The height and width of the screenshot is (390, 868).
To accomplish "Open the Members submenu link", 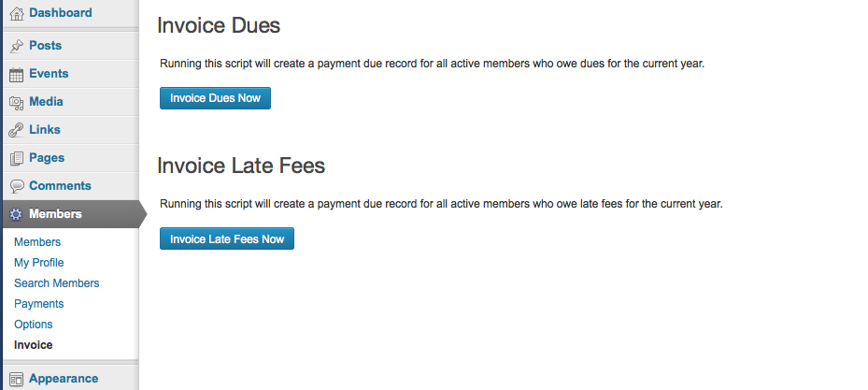I will [37, 242].
